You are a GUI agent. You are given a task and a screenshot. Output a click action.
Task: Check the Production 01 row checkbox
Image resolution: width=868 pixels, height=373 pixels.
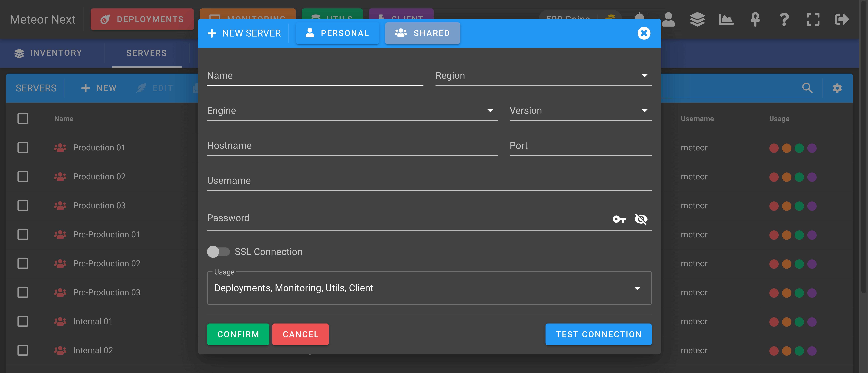click(x=23, y=147)
